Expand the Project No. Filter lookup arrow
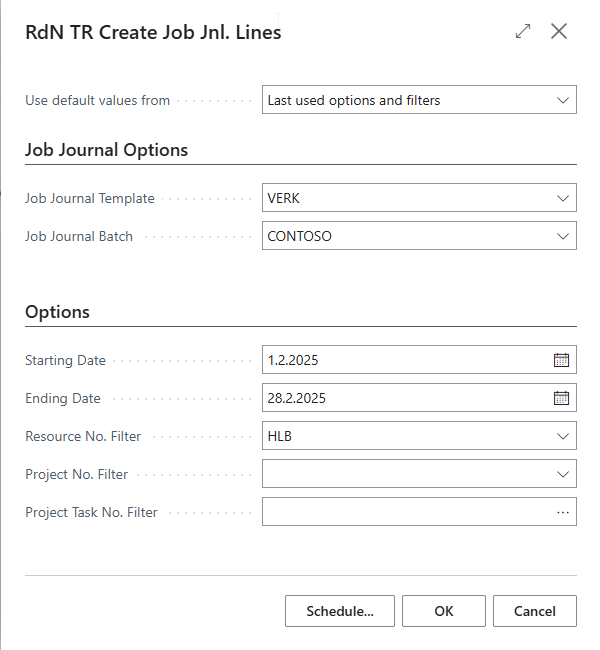The width and height of the screenshot is (600, 650). click(562, 474)
